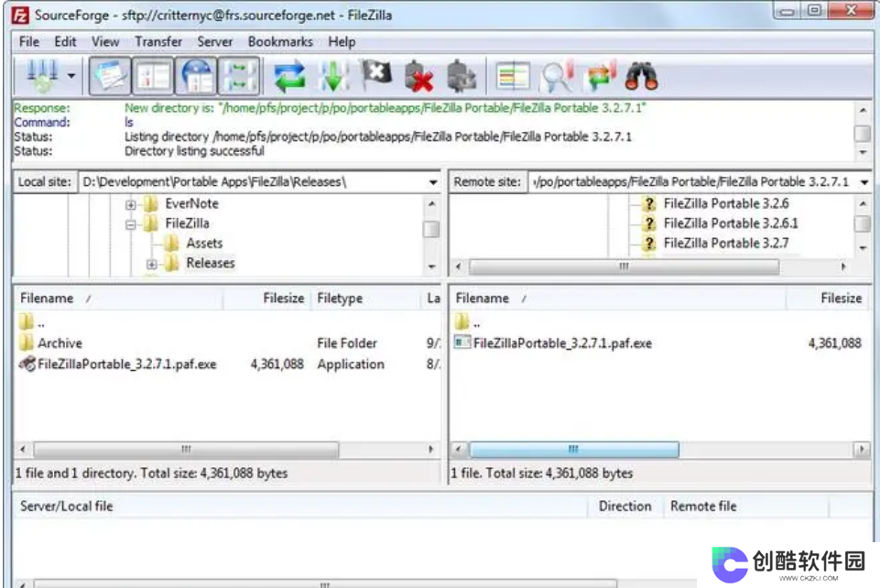Image resolution: width=880 pixels, height=588 pixels.
Task: Select FileZilla folder in local tree
Action: 187,223
